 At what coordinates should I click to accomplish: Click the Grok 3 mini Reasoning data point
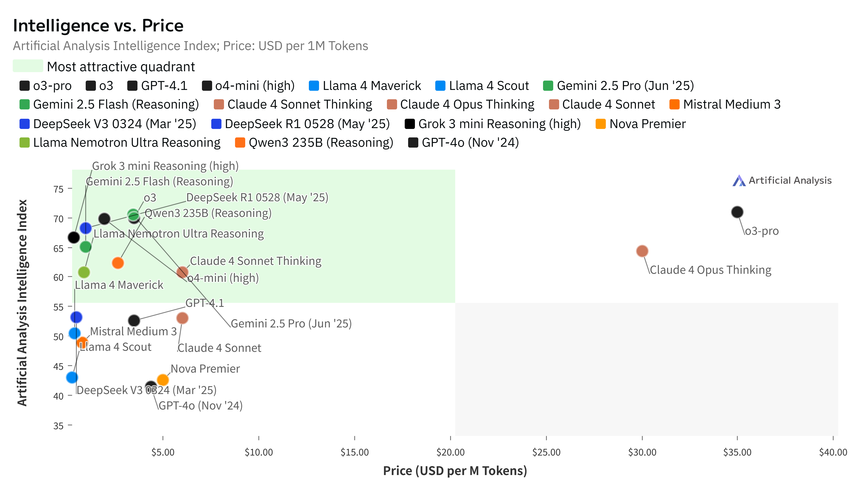pyautogui.click(x=74, y=238)
